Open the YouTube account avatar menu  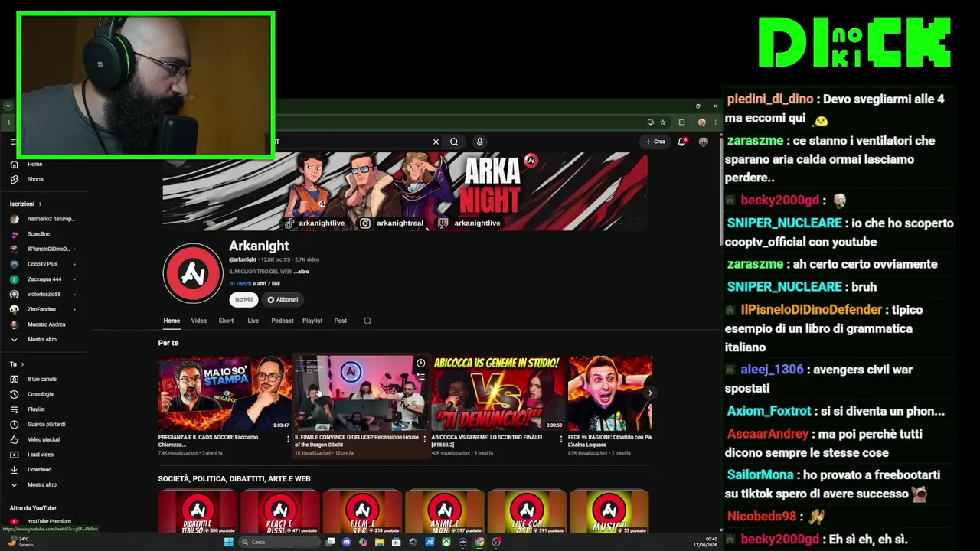click(x=704, y=142)
